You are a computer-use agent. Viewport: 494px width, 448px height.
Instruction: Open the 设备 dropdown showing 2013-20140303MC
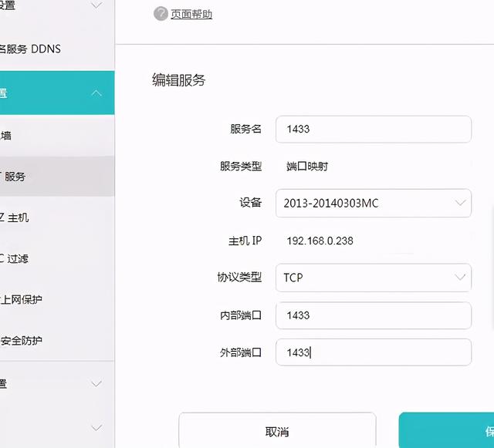tap(373, 204)
